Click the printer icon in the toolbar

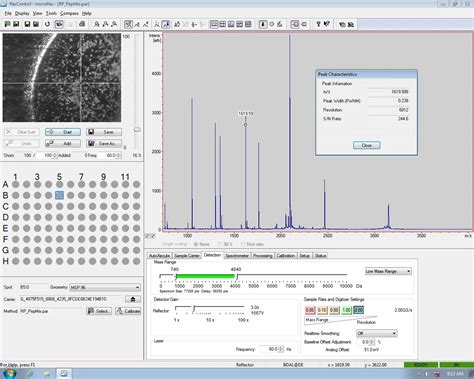[x=82, y=24]
